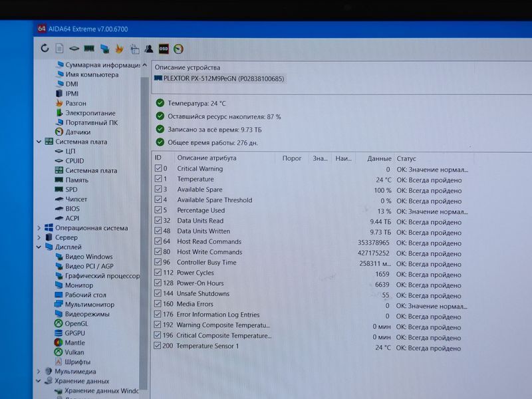Open the disk benchmark toolbar icon
532x399 pixels.
[74, 49]
